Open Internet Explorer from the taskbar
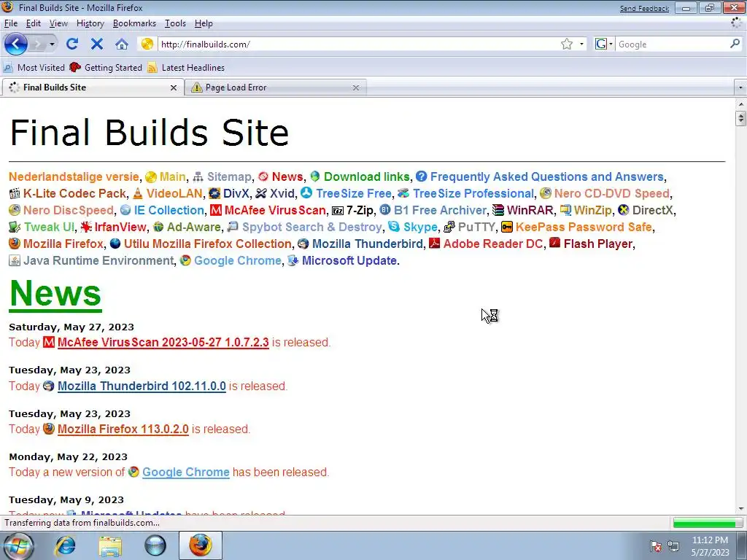This screenshot has height=560, width=747. point(65,545)
